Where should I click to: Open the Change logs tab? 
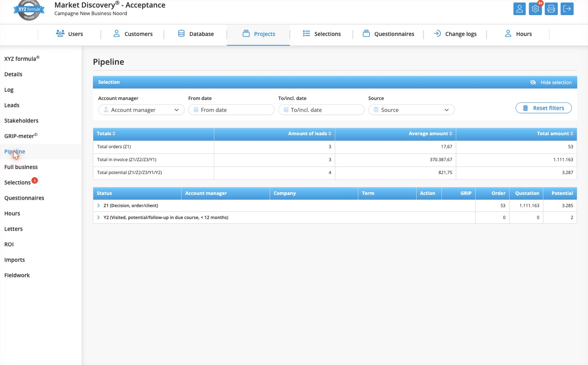tap(455, 34)
